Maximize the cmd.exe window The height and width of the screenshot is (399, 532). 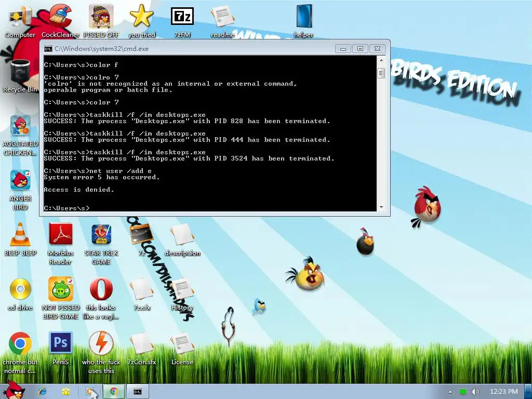360,49
